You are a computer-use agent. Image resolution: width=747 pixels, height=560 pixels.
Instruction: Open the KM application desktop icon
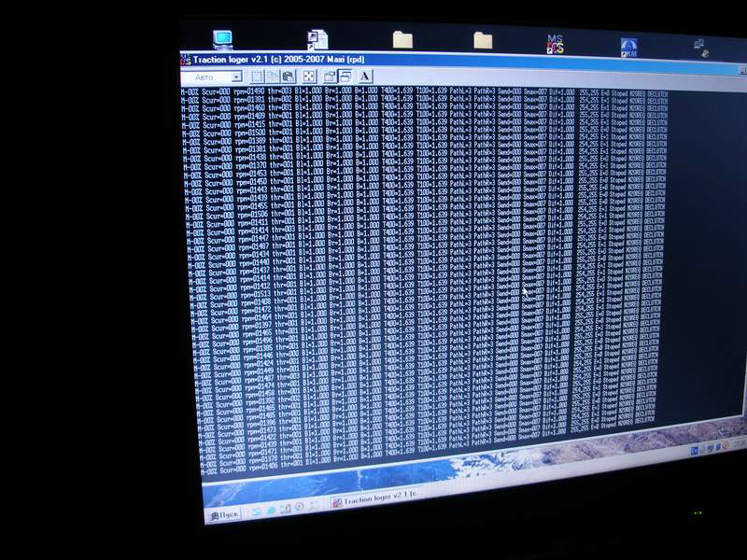(628, 46)
